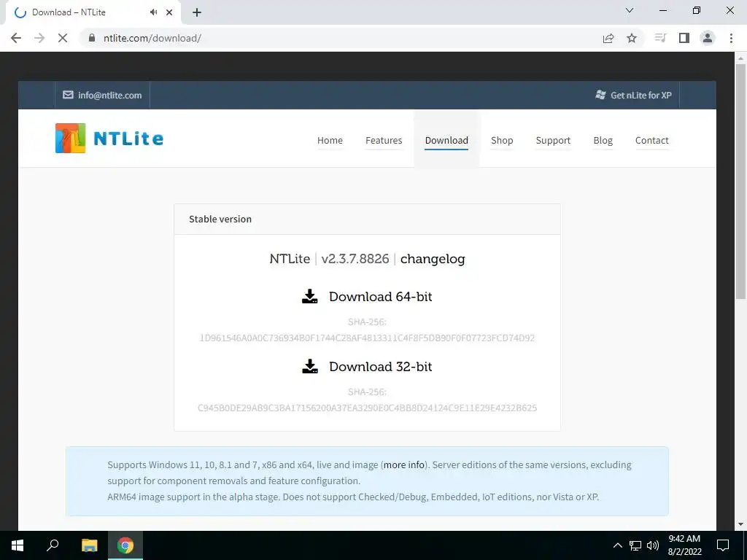Open File Explorer from the taskbar
Viewport: 747px width, 560px height.
(x=89, y=545)
